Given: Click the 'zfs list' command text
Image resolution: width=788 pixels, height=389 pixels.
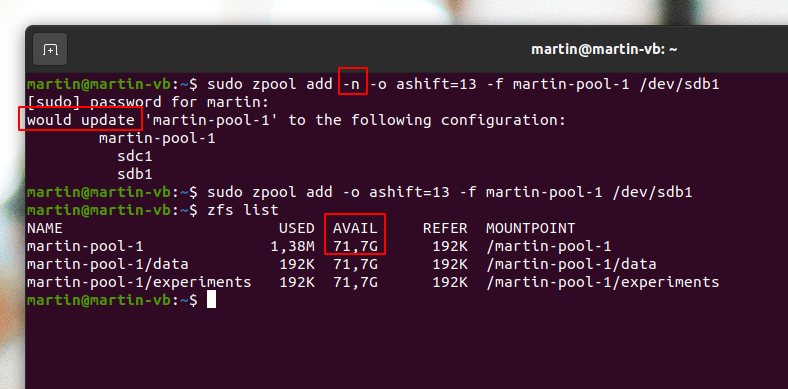Looking at the screenshot, I should click(243, 210).
